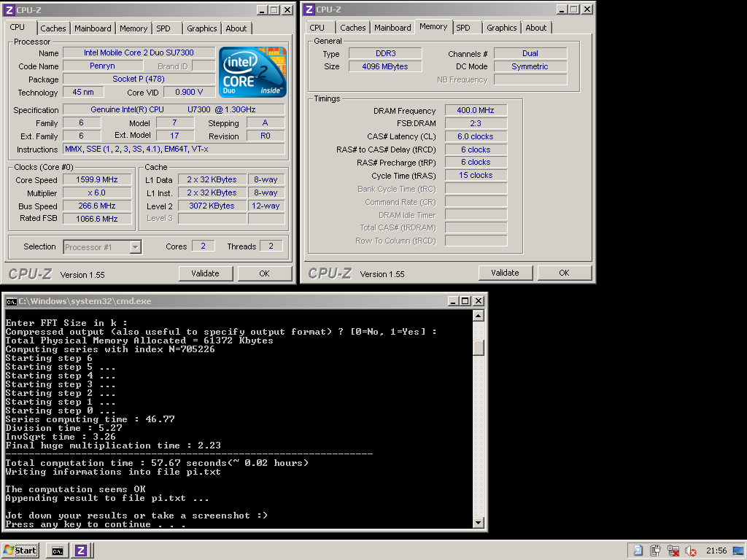Minimize the cmd.exe window
This screenshot has height=560, width=747.
(x=454, y=301)
